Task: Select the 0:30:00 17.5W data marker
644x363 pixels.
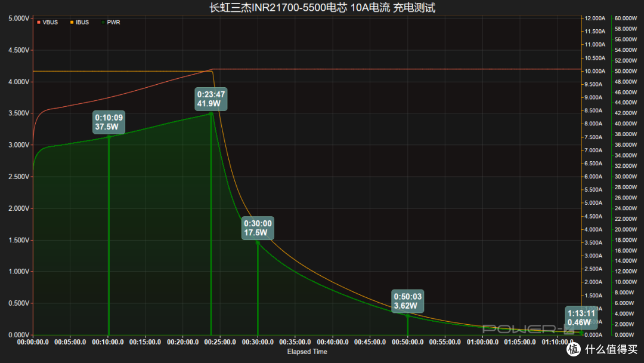Action: click(x=258, y=228)
